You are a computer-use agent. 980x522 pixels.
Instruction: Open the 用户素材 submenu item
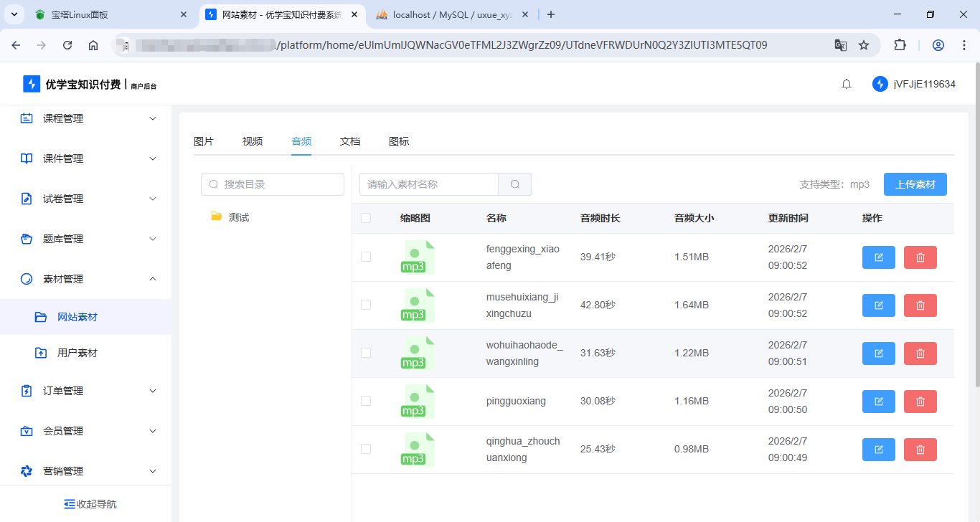[77, 353]
